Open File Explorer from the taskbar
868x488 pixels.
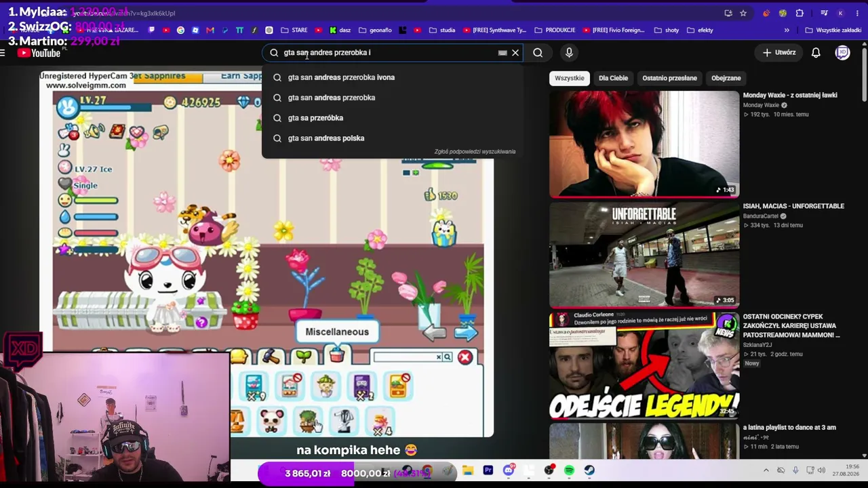(x=468, y=470)
